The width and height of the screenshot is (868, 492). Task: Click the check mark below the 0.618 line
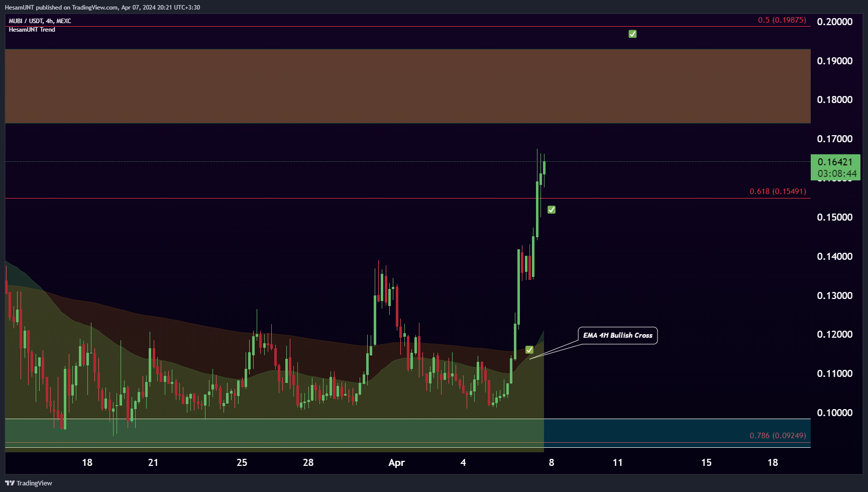click(551, 210)
